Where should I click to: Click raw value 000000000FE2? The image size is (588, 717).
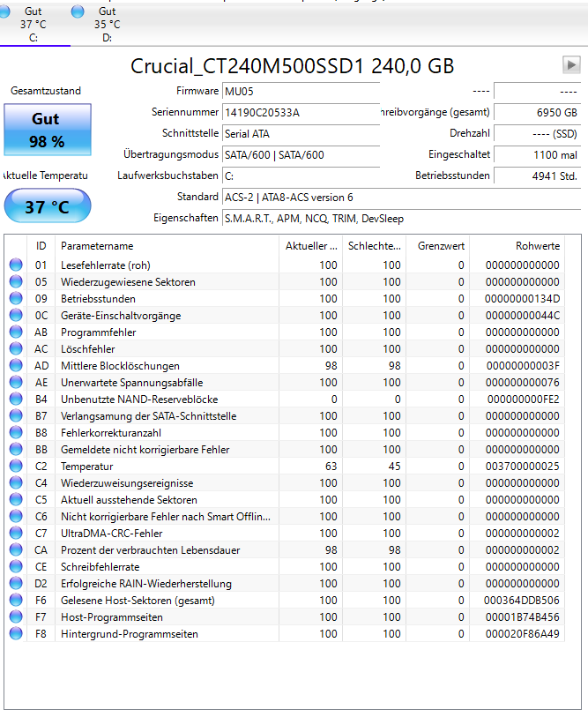click(x=523, y=400)
